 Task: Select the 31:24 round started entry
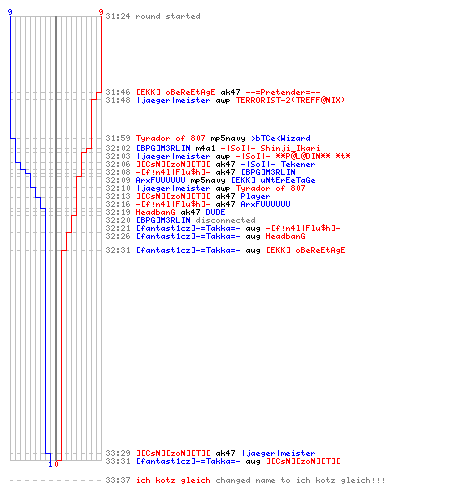tap(153, 16)
